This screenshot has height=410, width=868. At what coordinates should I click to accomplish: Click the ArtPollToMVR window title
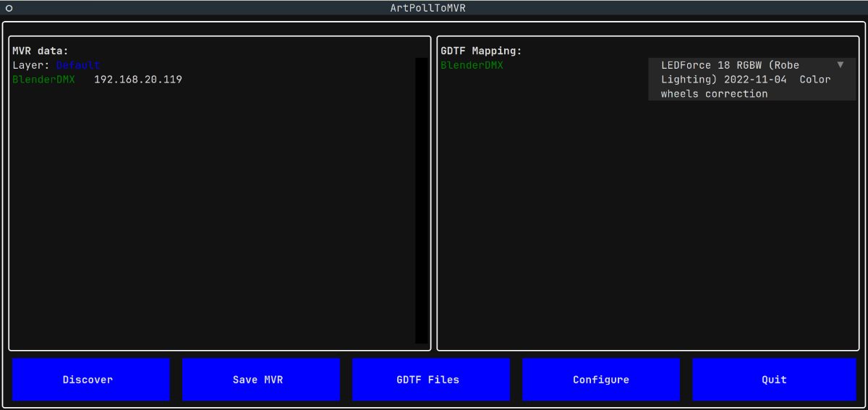pos(433,8)
